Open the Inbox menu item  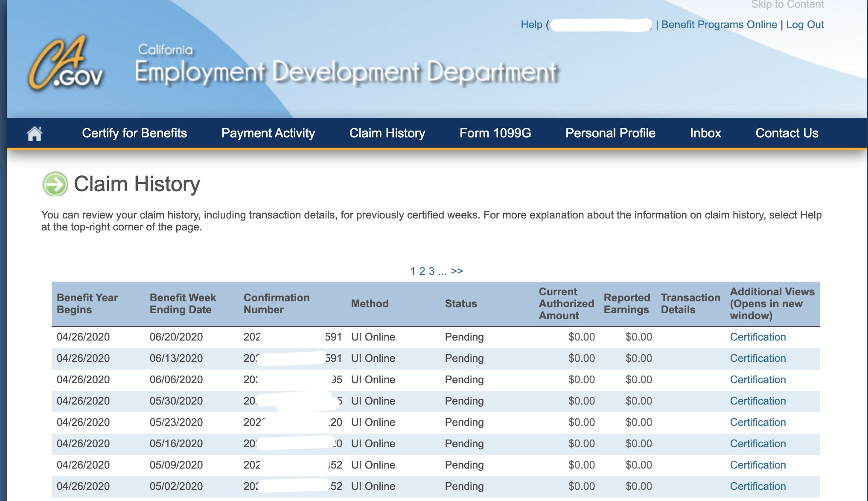[705, 133]
